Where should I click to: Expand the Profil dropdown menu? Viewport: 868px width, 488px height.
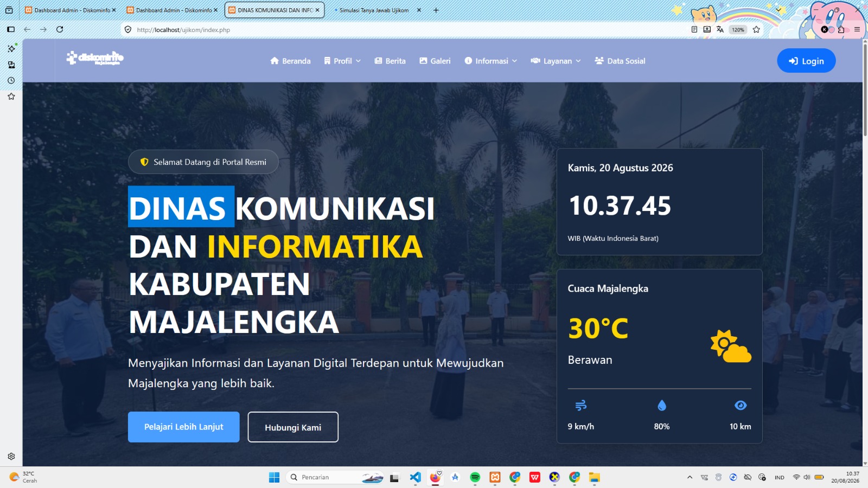coord(342,61)
